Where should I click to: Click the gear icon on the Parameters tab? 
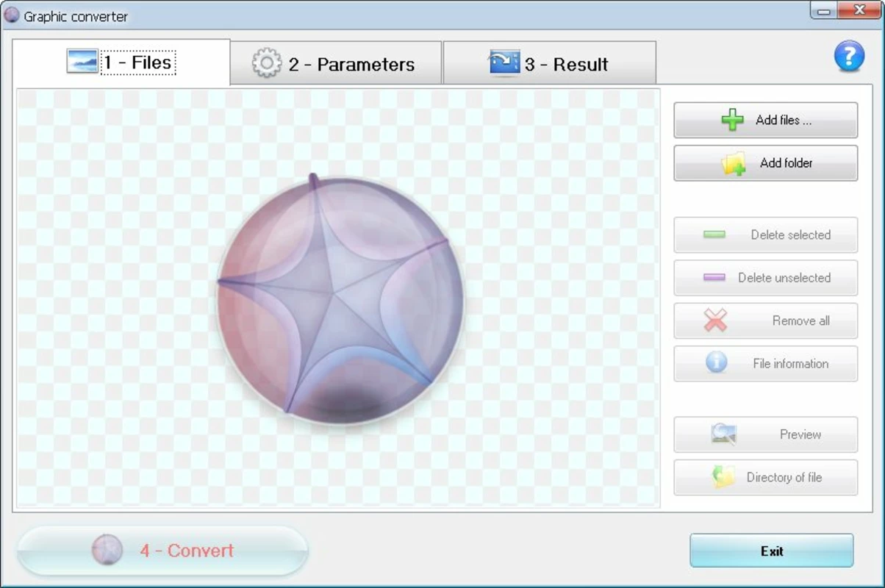pos(266,63)
